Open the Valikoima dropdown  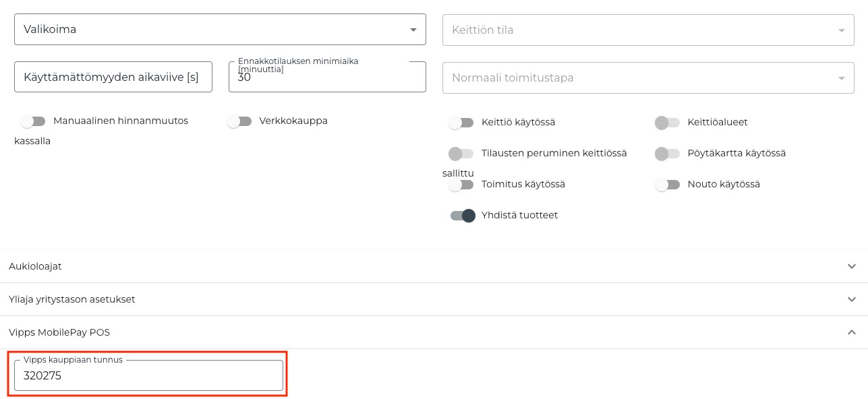220,29
